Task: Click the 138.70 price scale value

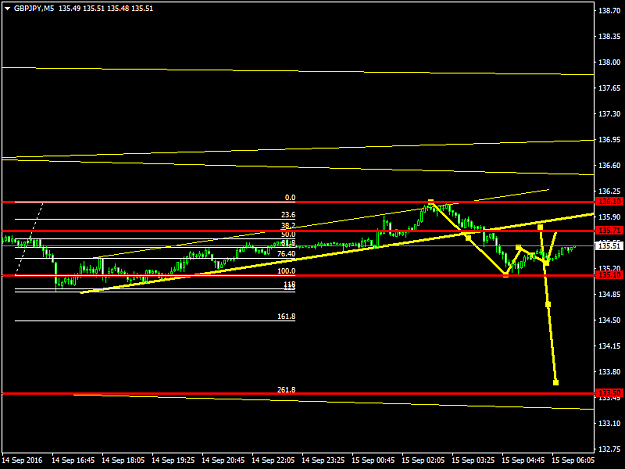Action: coord(610,11)
